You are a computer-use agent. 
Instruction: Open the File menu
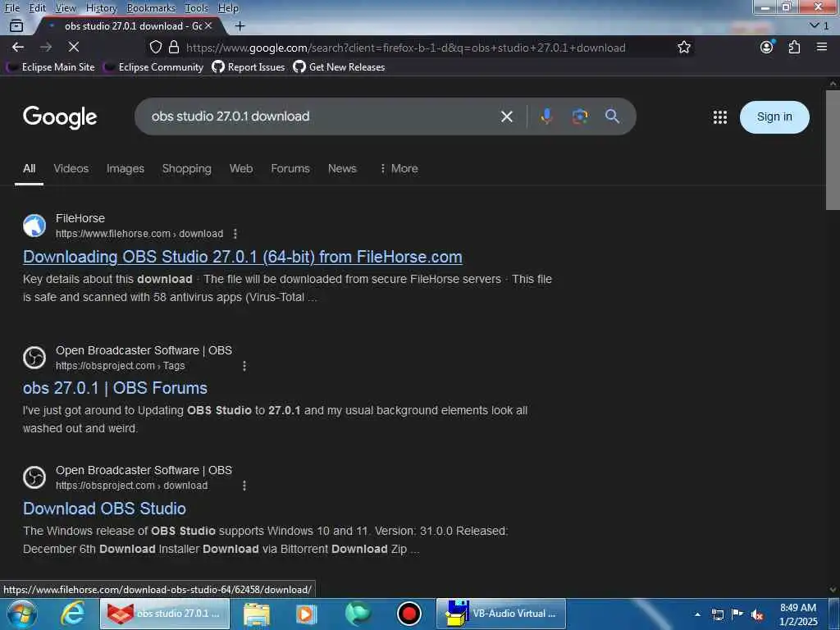[11, 8]
